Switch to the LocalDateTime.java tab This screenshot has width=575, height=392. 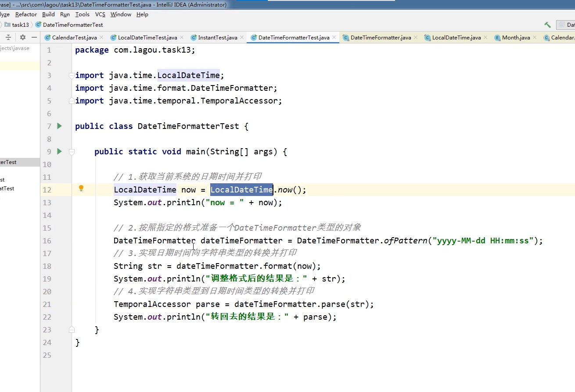pyautogui.click(x=456, y=38)
